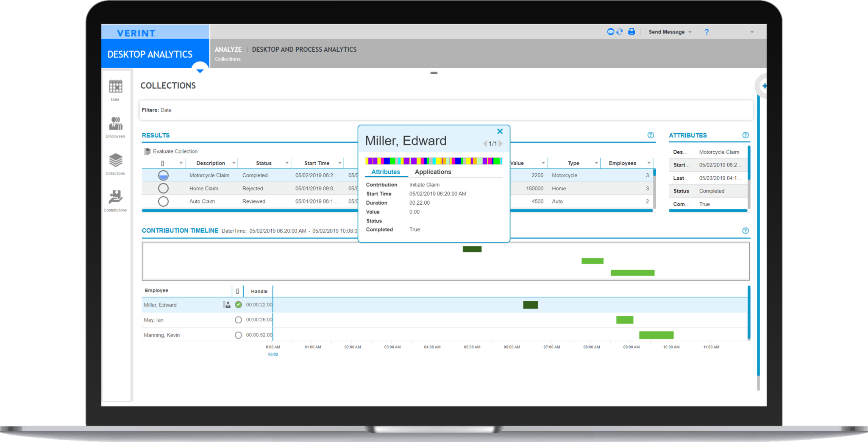The width and height of the screenshot is (868, 442).
Task: Go to next contribution arrow in popup
Action: (x=501, y=144)
